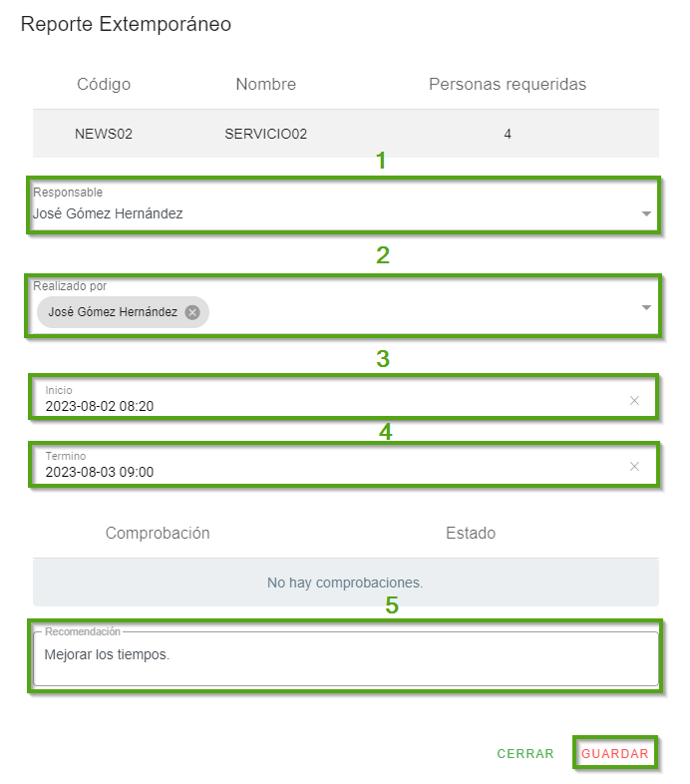The image size is (690, 784).
Task: Click the Estado column header
Action: point(471,534)
